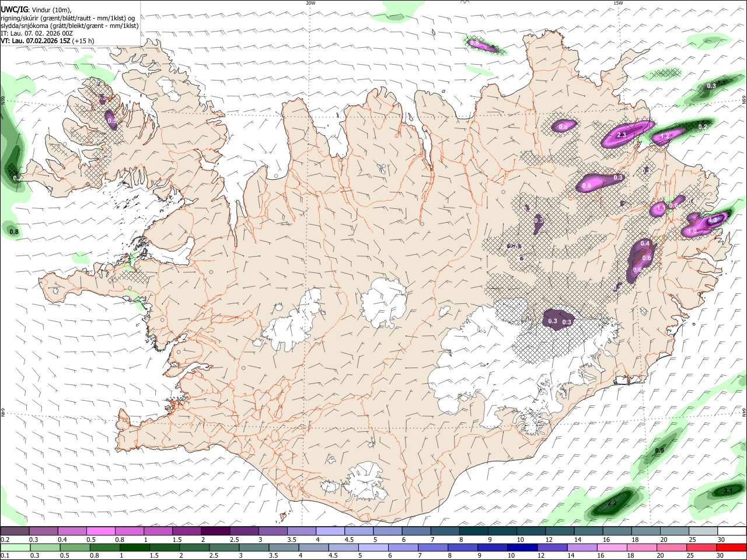Screen dimensions: 747x560
Task: Click the 0.2 label in the upper legend
Action: (5, 540)
